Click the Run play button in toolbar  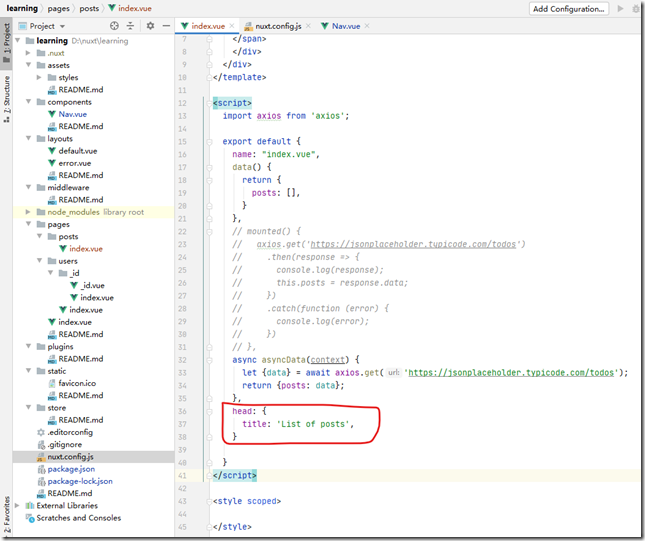[620, 8]
